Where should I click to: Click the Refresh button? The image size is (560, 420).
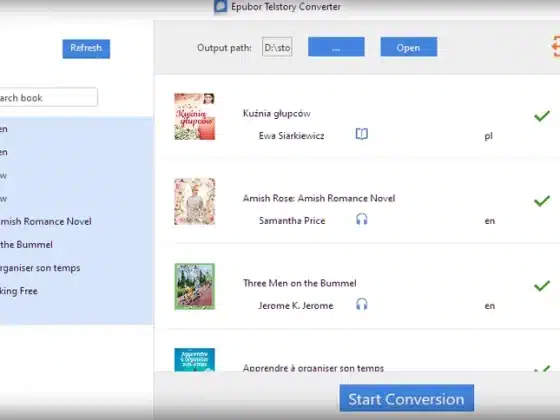point(86,49)
